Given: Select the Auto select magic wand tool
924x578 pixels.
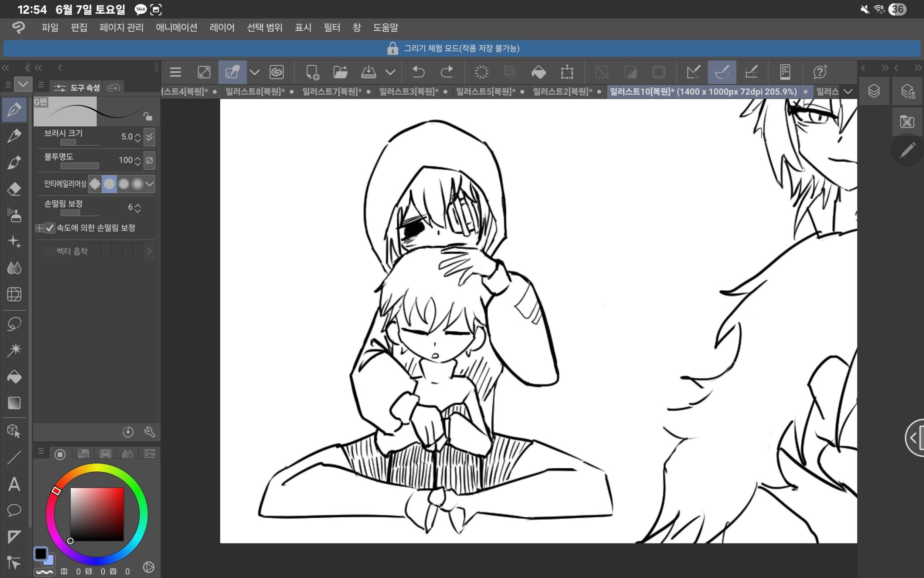Looking at the screenshot, I should [x=14, y=350].
